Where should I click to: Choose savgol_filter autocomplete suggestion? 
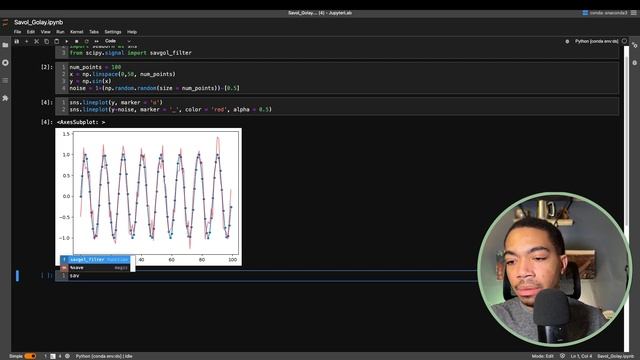pyautogui.click(x=95, y=260)
